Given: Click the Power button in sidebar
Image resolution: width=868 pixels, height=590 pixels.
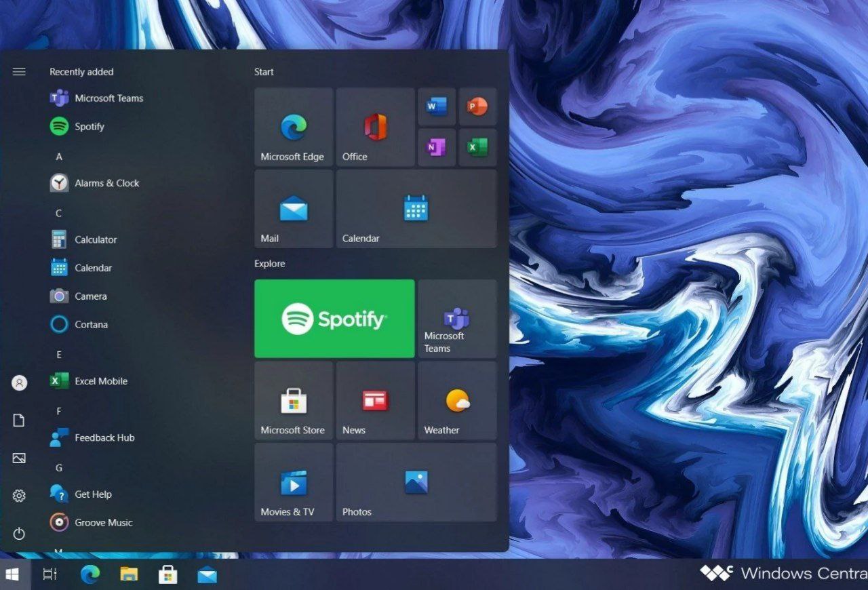Looking at the screenshot, I should 19,534.
